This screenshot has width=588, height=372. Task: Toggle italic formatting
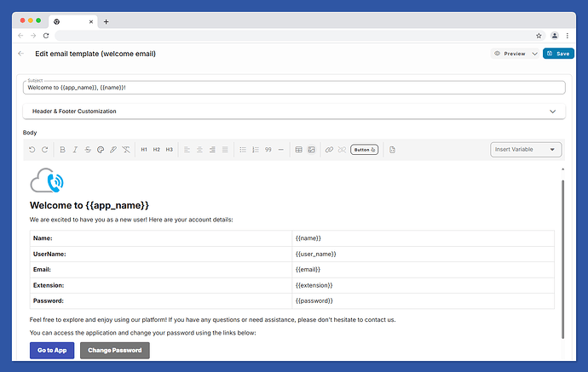pyautogui.click(x=75, y=150)
